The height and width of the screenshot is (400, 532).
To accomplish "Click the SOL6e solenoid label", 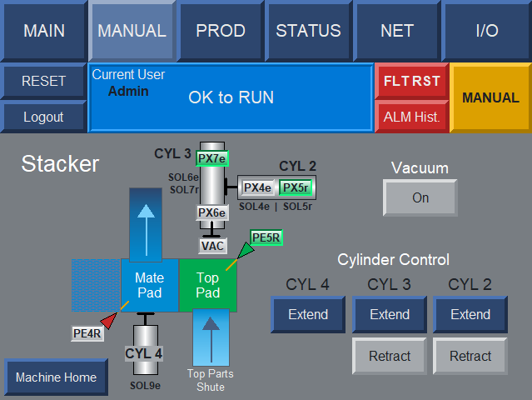I will tap(183, 177).
